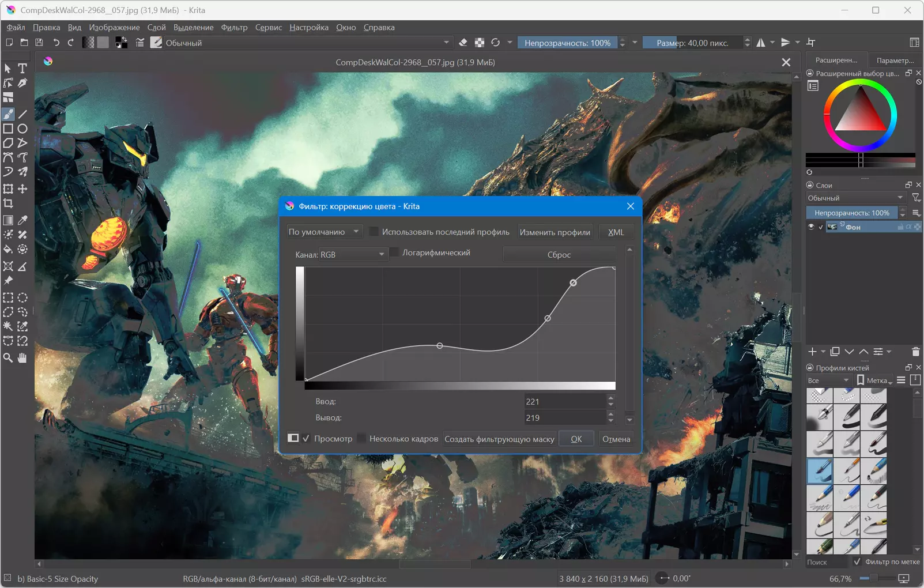
Task: Confirm the filter with OK
Action: pos(576,439)
